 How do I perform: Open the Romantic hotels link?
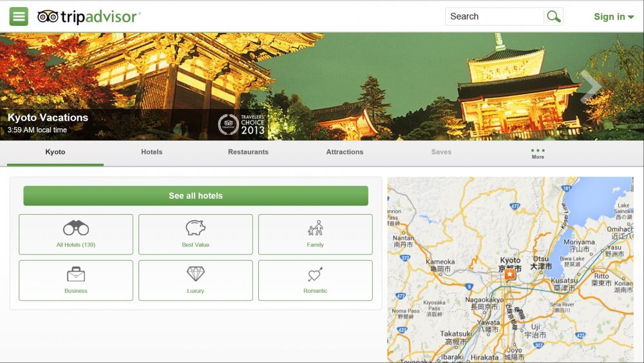coord(316,291)
